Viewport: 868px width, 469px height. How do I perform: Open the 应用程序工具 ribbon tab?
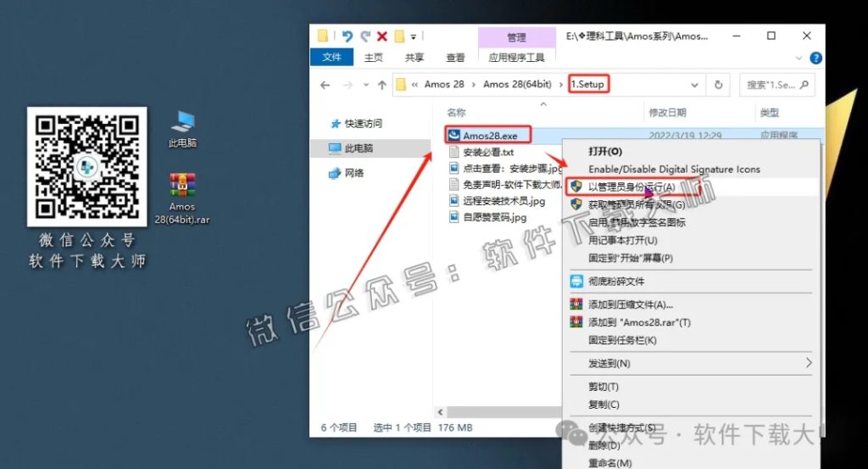516,58
